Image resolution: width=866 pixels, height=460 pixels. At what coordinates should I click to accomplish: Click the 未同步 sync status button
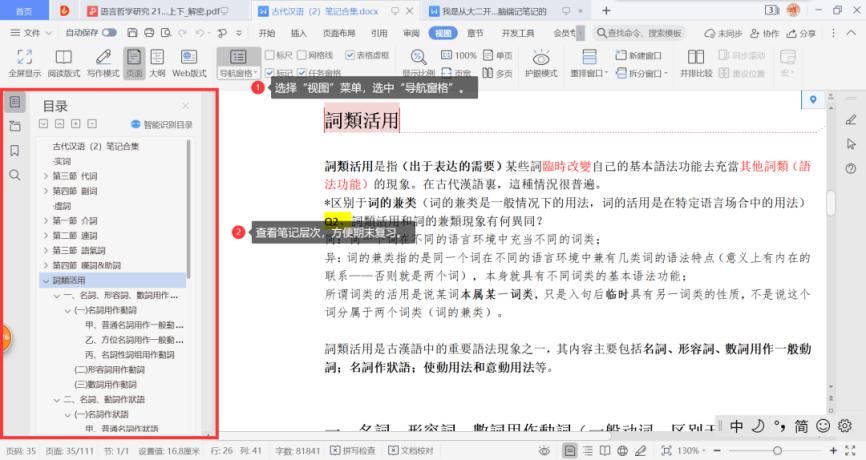pos(723,33)
